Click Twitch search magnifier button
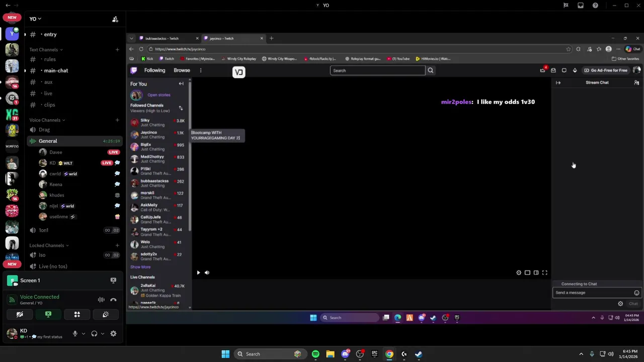The height and width of the screenshot is (362, 644). pyautogui.click(x=430, y=70)
